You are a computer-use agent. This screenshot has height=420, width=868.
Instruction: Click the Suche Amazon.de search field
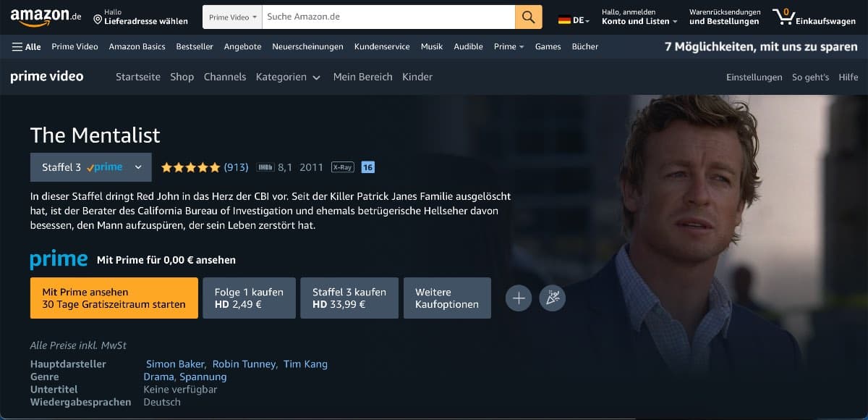click(x=388, y=17)
